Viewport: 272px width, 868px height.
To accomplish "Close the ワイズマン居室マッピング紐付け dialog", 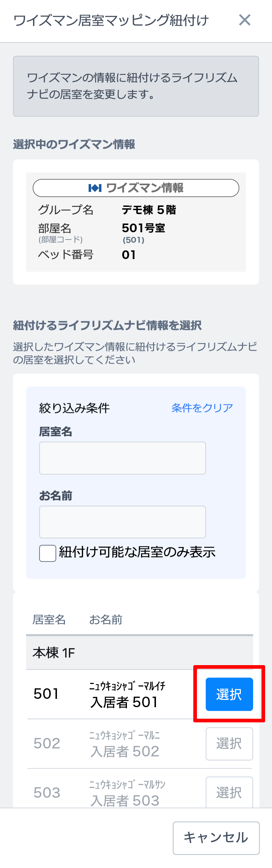I will [245, 20].
